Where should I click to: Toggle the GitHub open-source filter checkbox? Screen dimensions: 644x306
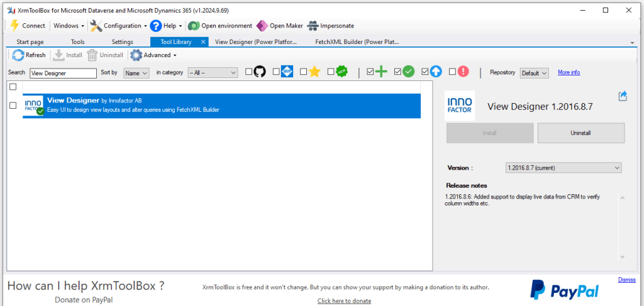tap(249, 72)
